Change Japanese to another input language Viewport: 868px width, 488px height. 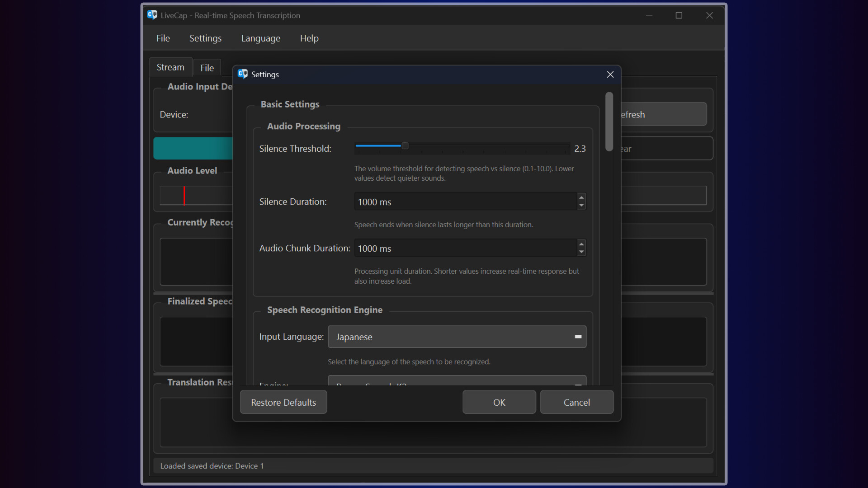pyautogui.click(x=457, y=337)
